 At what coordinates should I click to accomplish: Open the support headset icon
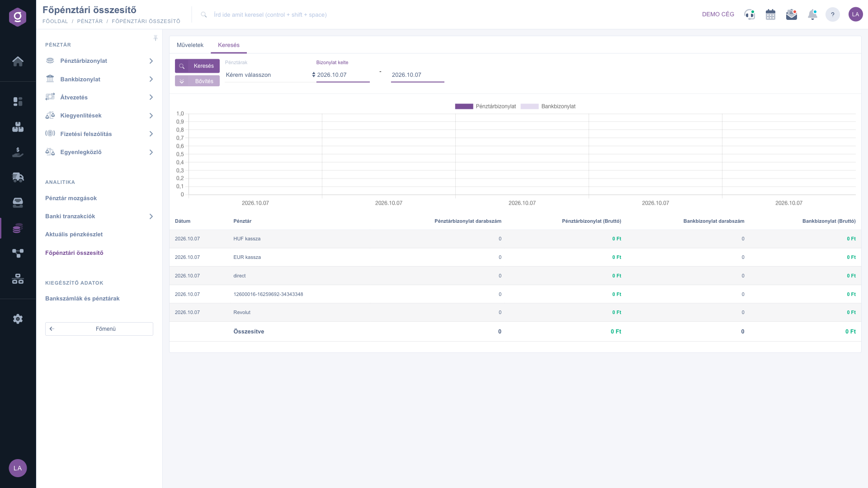click(750, 14)
